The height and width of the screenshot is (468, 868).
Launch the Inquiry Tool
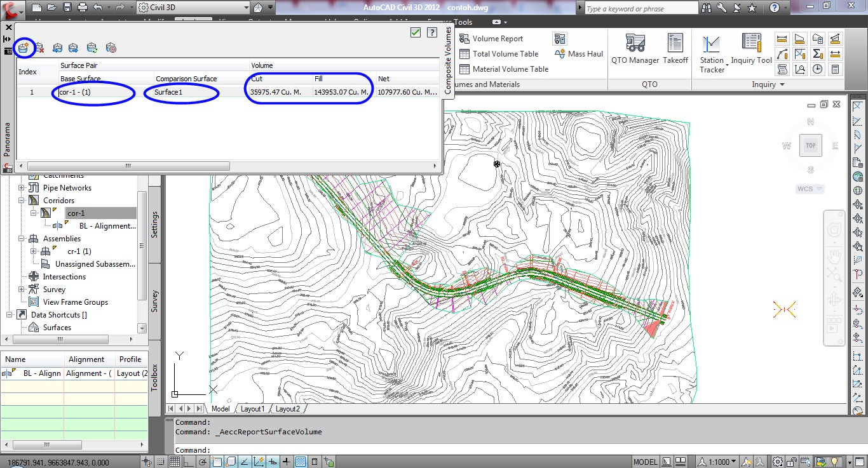point(752,49)
